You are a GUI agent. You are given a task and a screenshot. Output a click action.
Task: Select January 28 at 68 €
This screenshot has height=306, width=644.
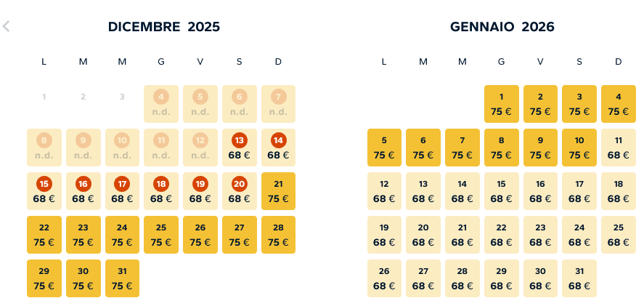click(x=462, y=278)
